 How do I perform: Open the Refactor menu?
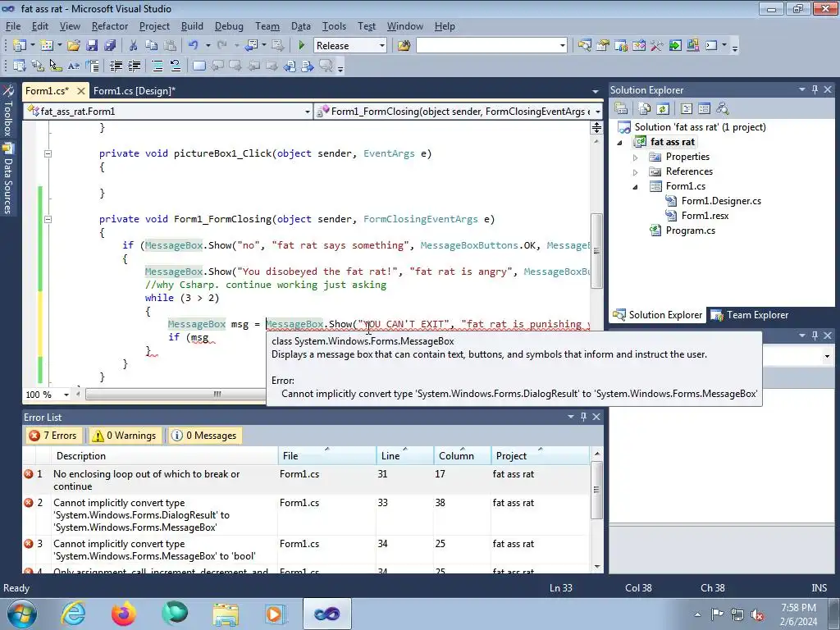point(110,26)
